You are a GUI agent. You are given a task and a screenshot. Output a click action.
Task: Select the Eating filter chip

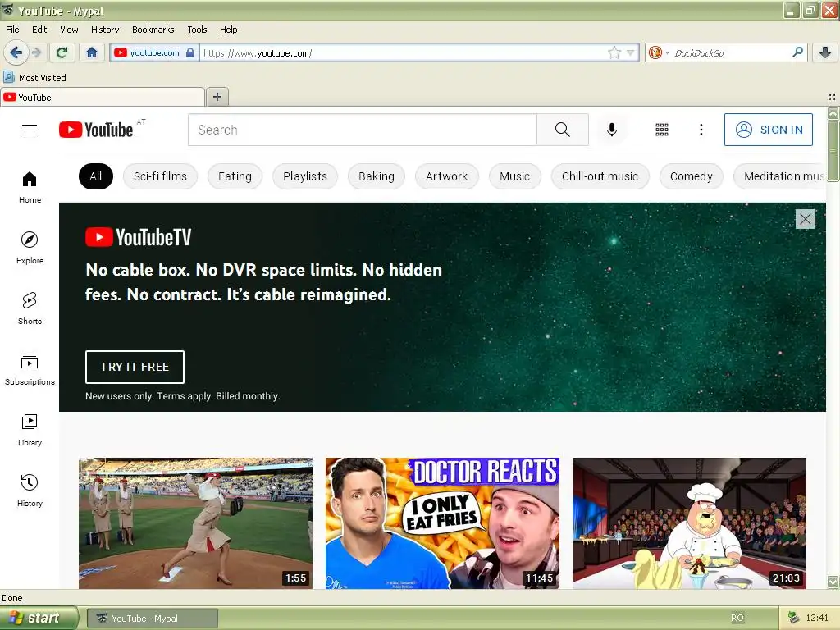click(x=235, y=176)
